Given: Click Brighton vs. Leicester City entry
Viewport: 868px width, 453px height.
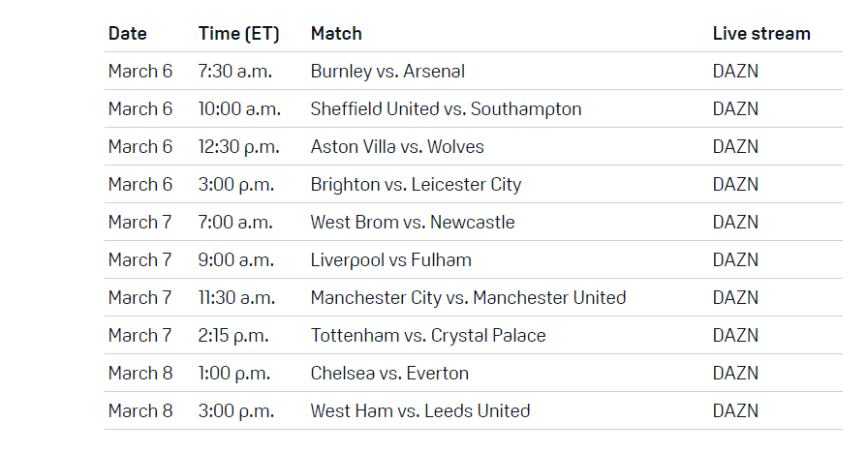Looking at the screenshot, I should coord(416,184).
